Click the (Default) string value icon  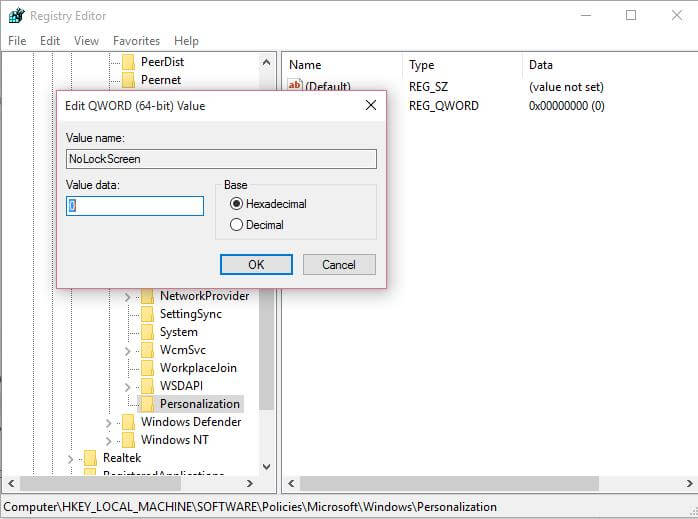pyautogui.click(x=295, y=85)
